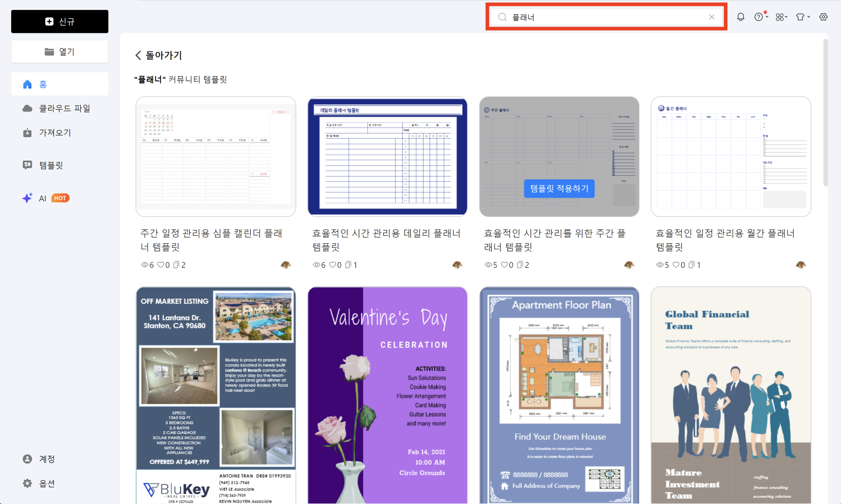Open the notifications bell
The image size is (841, 504).
coord(740,17)
